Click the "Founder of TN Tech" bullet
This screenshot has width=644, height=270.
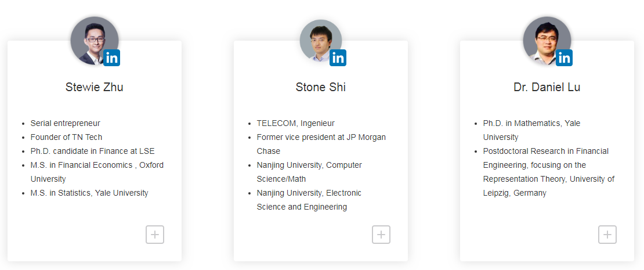click(x=66, y=137)
